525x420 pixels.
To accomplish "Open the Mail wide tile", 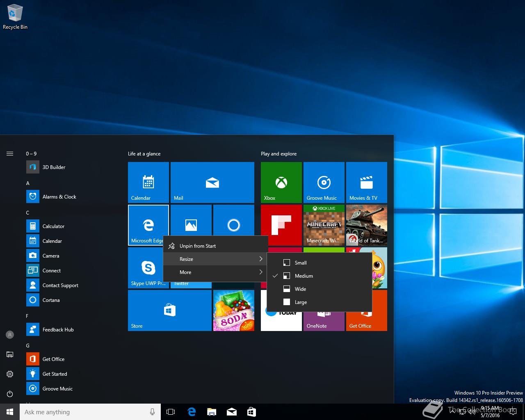I will [x=212, y=183].
